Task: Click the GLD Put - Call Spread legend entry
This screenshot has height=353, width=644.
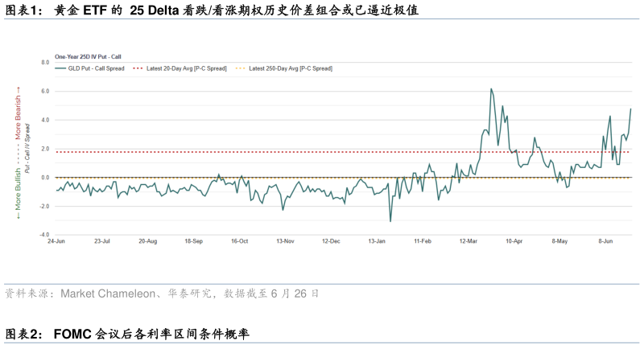Action: click(89, 68)
